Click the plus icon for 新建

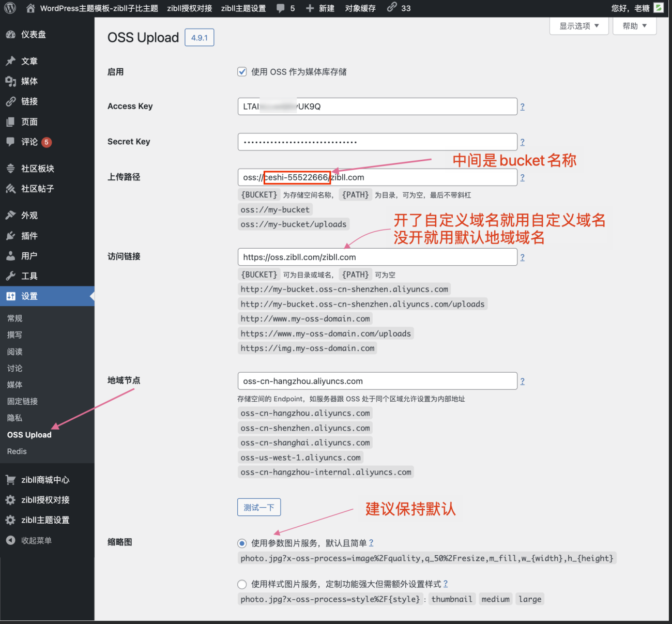(x=310, y=8)
